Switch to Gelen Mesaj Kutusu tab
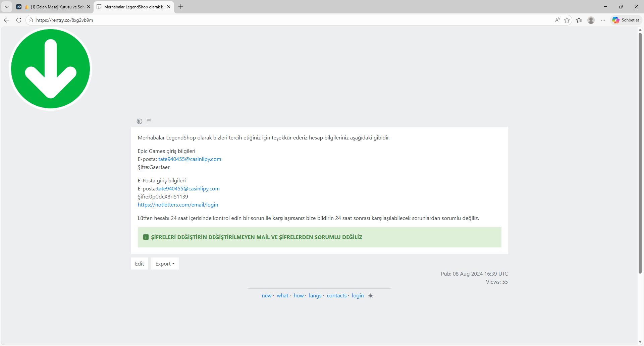Screen dimensions: 644x346 point(54,7)
